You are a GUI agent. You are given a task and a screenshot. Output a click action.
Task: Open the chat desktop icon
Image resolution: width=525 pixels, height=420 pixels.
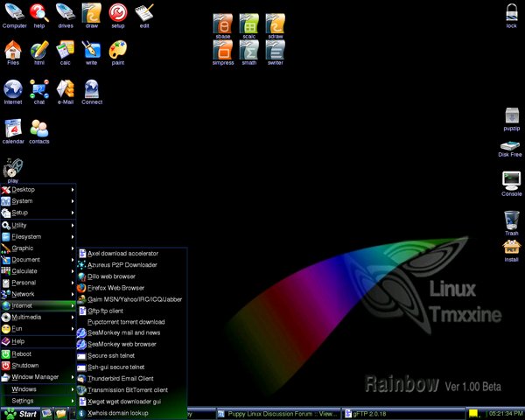[39, 92]
